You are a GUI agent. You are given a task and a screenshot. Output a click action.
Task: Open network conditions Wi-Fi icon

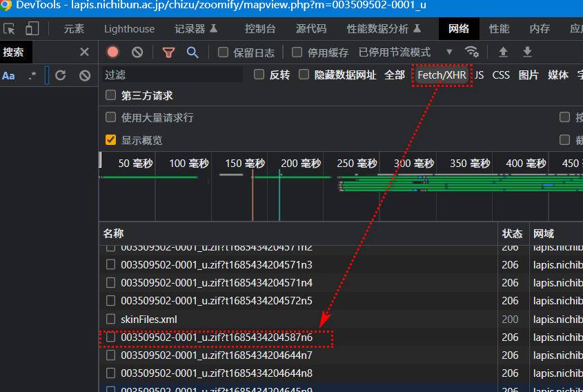(x=472, y=52)
